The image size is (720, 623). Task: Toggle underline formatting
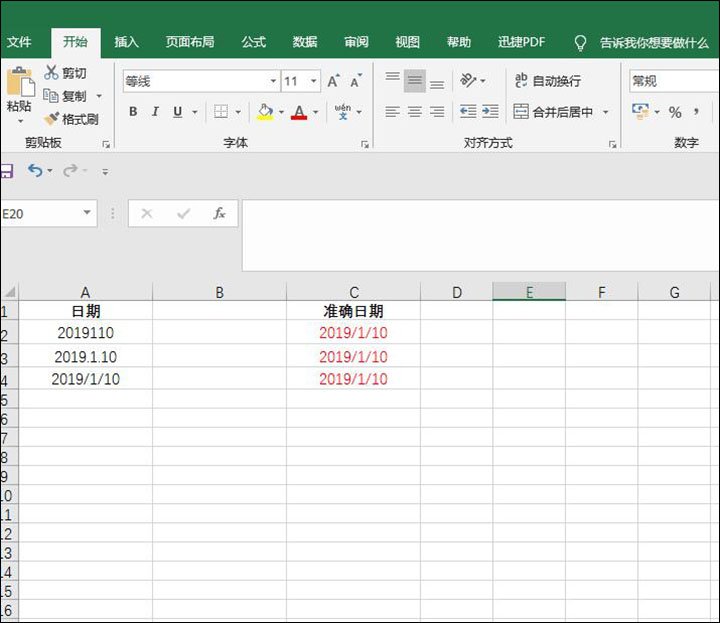click(178, 112)
